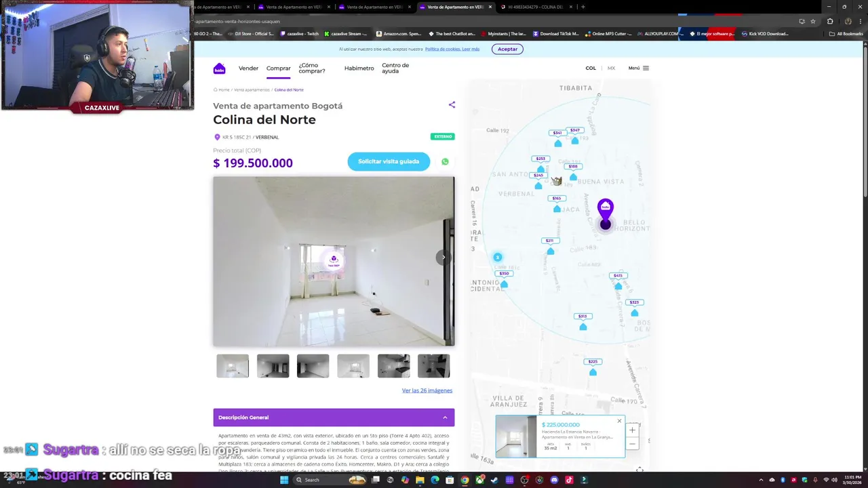Viewport: 868px width, 488px height.
Task: Open Ver las 26 imágenes link
Action: tap(427, 390)
